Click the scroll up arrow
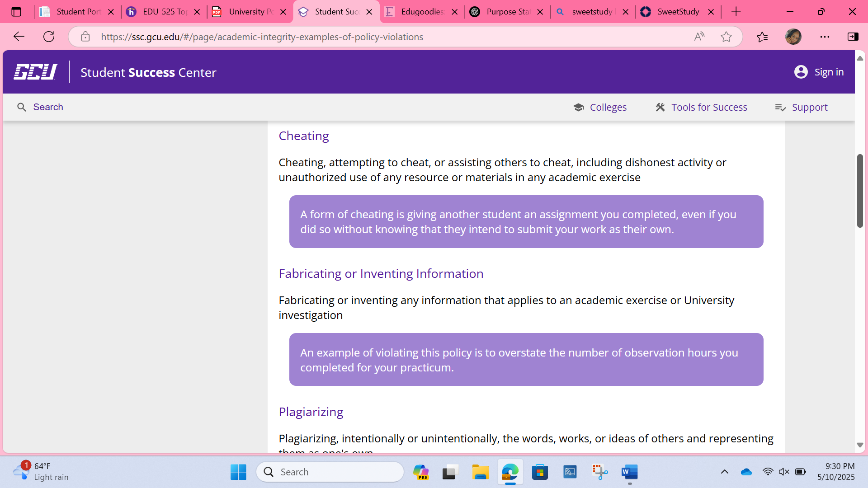The width and height of the screenshot is (868, 488). [x=860, y=59]
